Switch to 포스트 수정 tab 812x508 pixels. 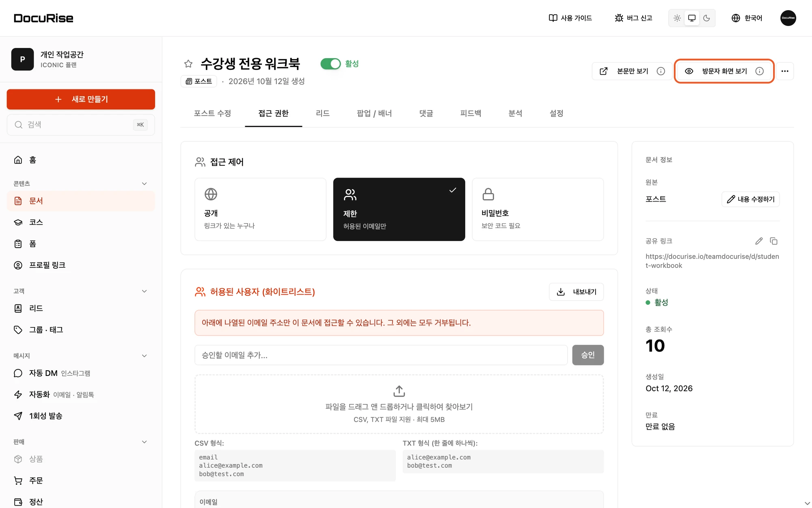tap(212, 113)
